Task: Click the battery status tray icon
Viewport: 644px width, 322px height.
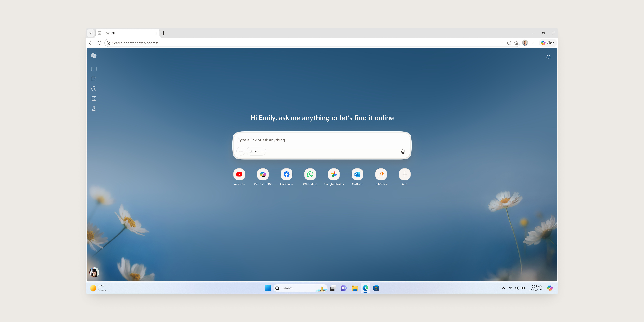Action: click(x=523, y=288)
